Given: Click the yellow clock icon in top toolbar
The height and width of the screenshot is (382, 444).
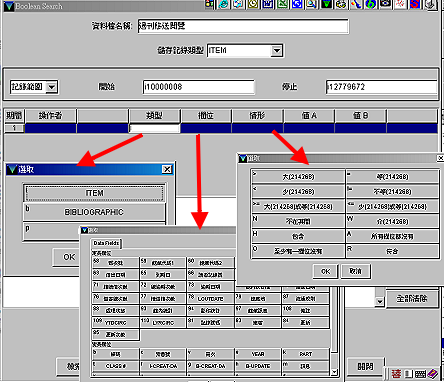Looking at the screenshot, I should [253, 4].
